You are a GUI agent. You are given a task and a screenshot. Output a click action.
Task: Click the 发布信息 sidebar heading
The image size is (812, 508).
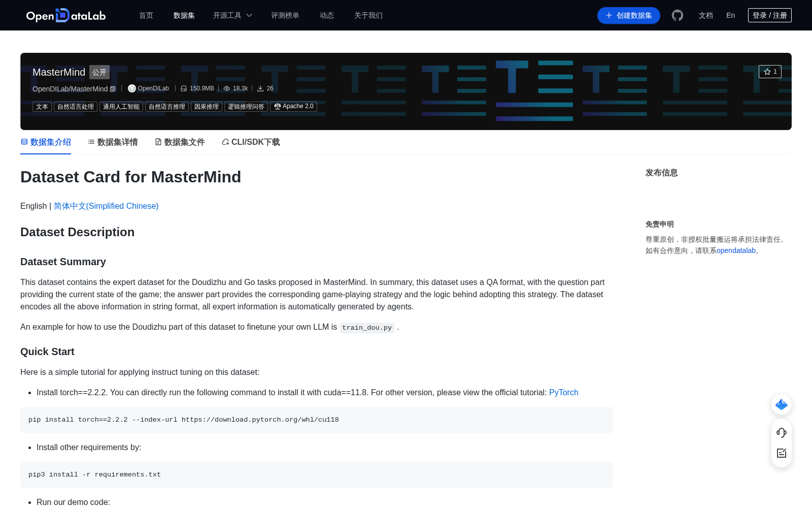(x=662, y=173)
